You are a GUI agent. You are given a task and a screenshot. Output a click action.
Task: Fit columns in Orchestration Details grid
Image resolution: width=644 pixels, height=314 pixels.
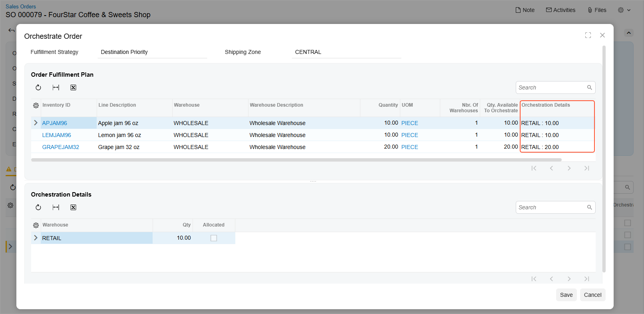[x=56, y=207]
